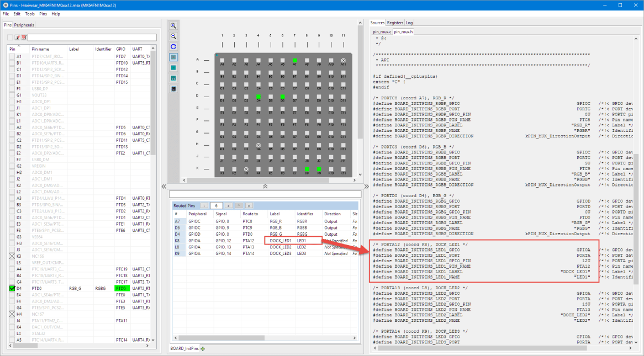Click the plus button to increase Routed Pins font size
The width and height of the screenshot is (644, 356).
228,205
